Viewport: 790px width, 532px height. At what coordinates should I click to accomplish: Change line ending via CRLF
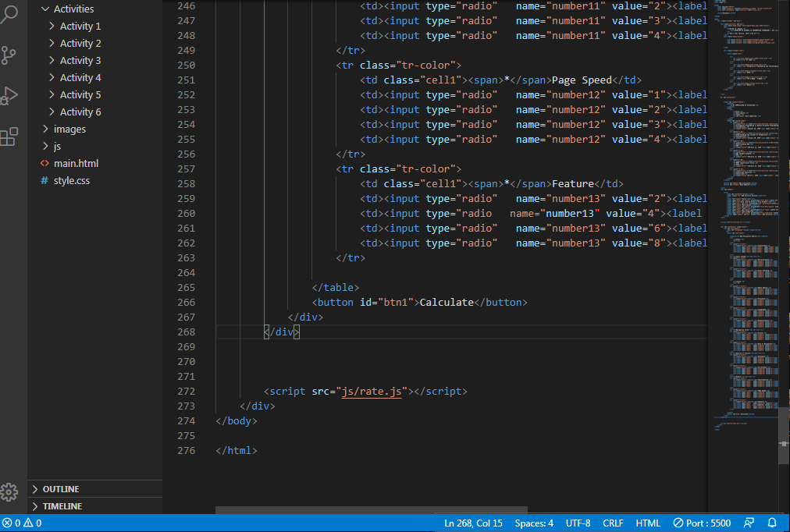point(613,523)
